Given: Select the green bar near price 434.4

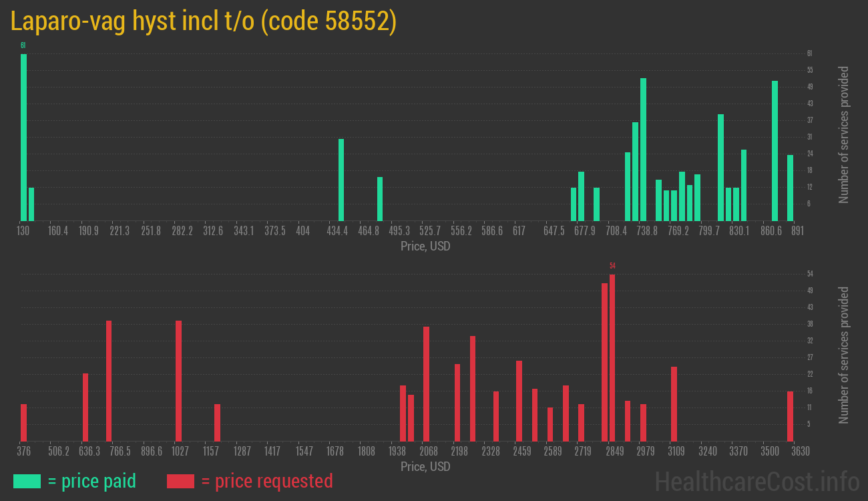Looking at the screenshot, I should [341, 180].
